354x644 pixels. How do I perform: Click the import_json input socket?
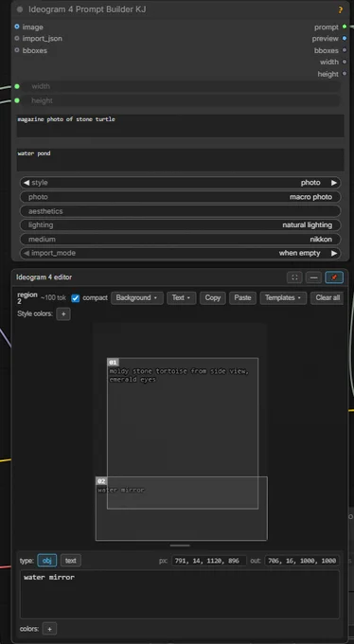tap(17, 38)
